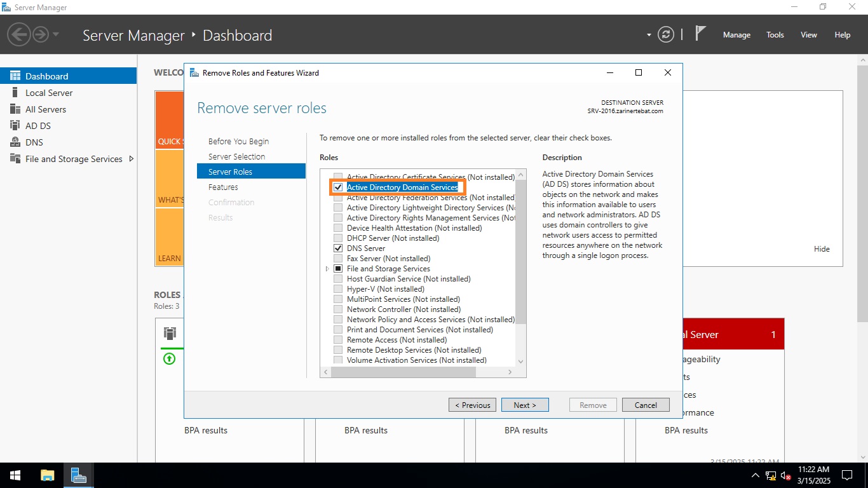Click Remote Access role checkbox
868x488 pixels.
coord(338,340)
